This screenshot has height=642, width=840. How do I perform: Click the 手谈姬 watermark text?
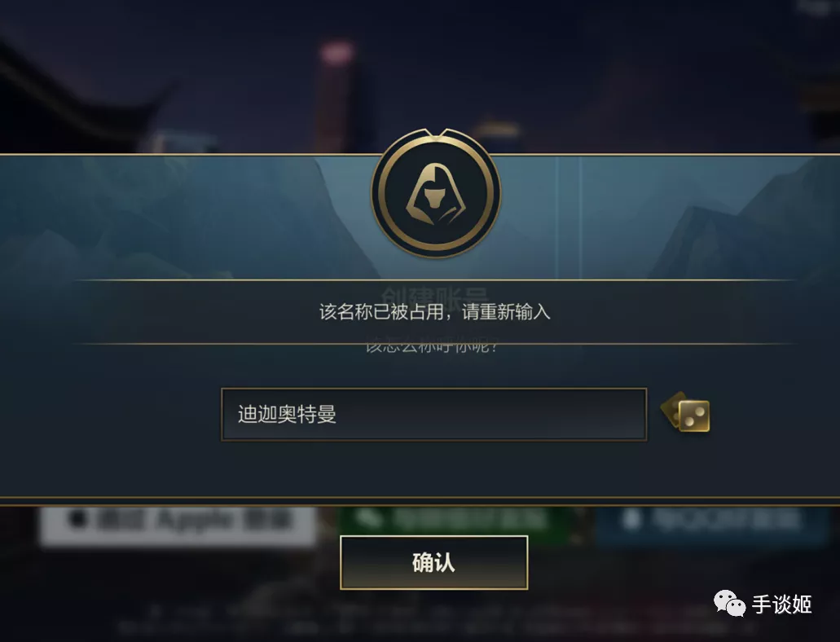click(x=781, y=605)
